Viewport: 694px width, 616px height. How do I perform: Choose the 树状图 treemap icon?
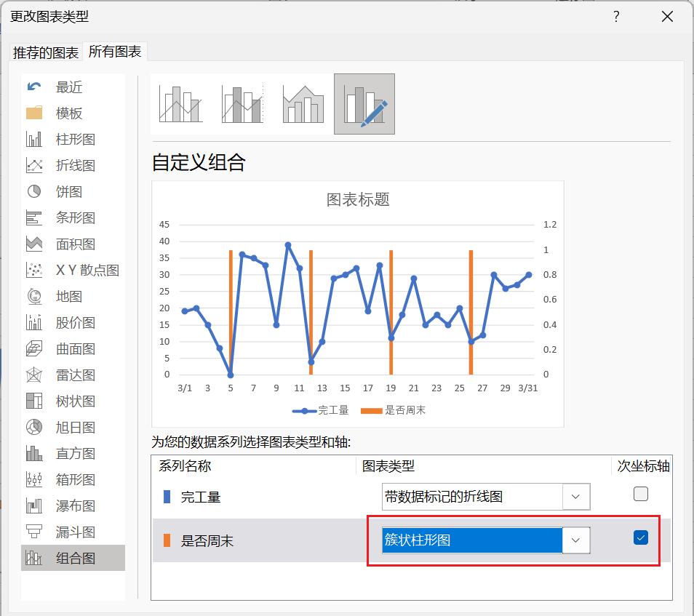pos(34,401)
